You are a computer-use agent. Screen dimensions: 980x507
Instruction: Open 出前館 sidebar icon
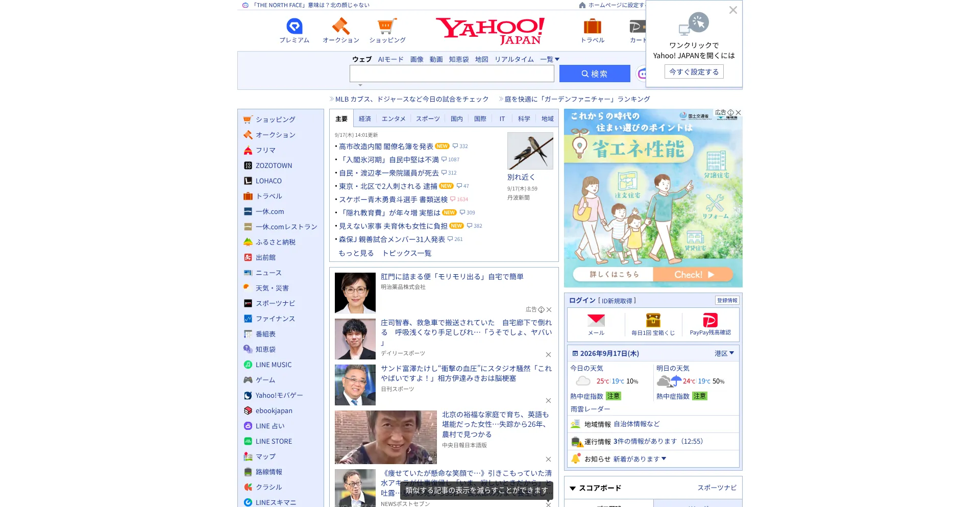tap(248, 257)
